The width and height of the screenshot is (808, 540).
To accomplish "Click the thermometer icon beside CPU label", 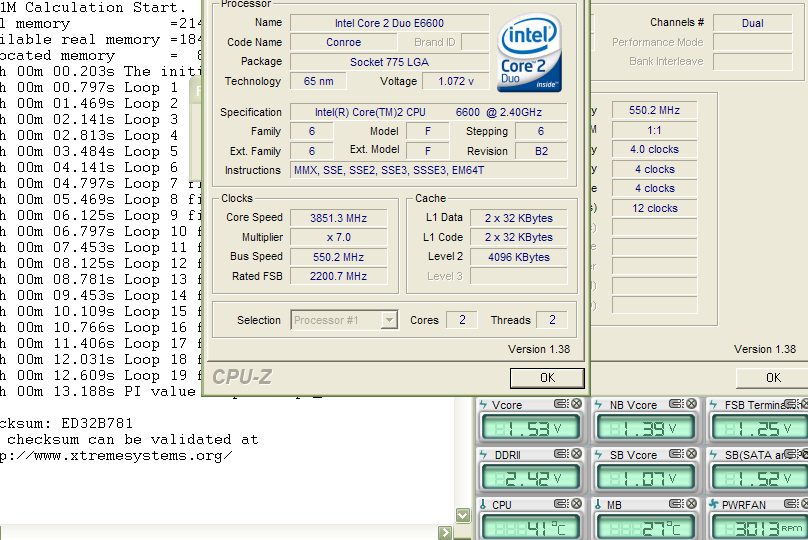I will tap(483, 504).
